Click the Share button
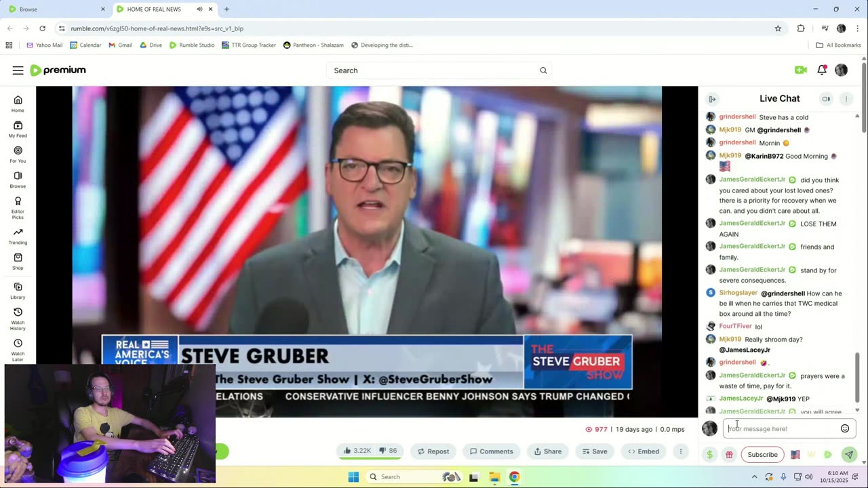Screen dimensions: 868x488 [548, 451]
